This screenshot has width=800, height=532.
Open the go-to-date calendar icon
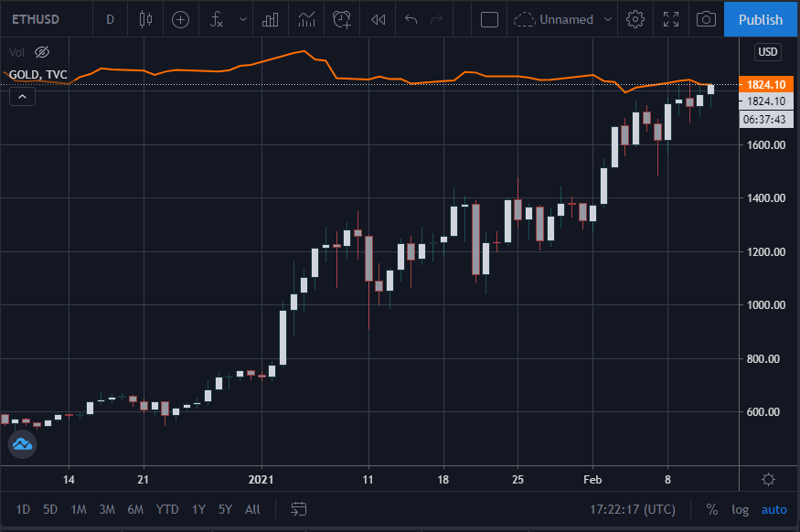click(x=298, y=509)
